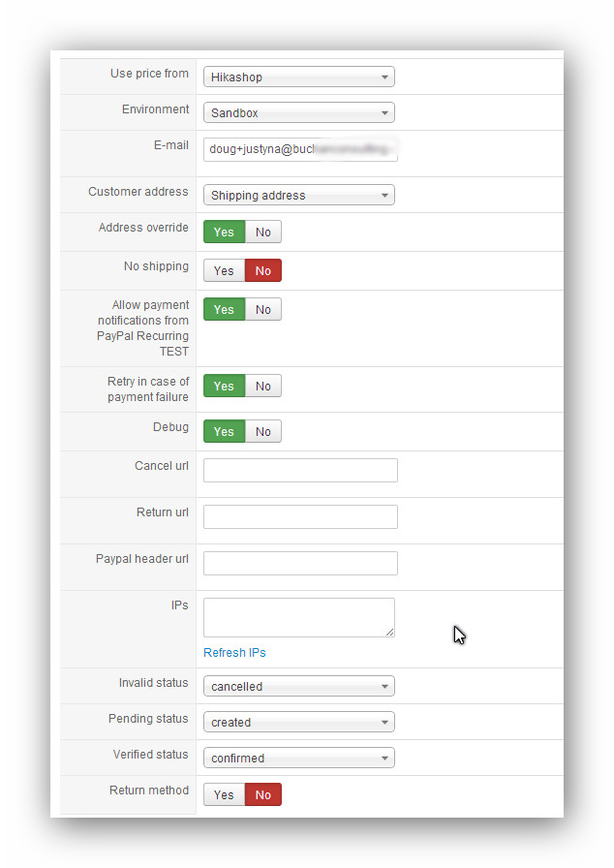This screenshot has height=868, width=614.
Task: Expand the Verified status dropdown
Action: (298, 758)
